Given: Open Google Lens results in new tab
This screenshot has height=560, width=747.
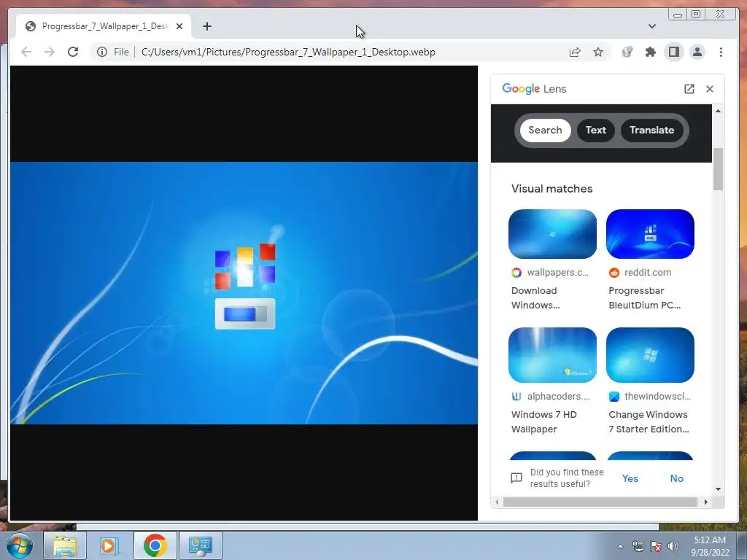Looking at the screenshot, I should point(689,88).
